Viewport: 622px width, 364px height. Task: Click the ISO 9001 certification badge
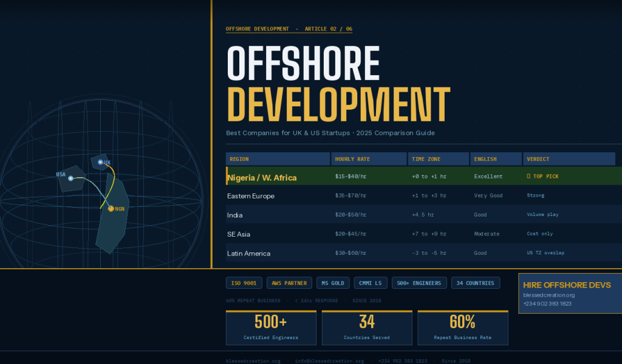pyautogui.click(x=244, y=283)
